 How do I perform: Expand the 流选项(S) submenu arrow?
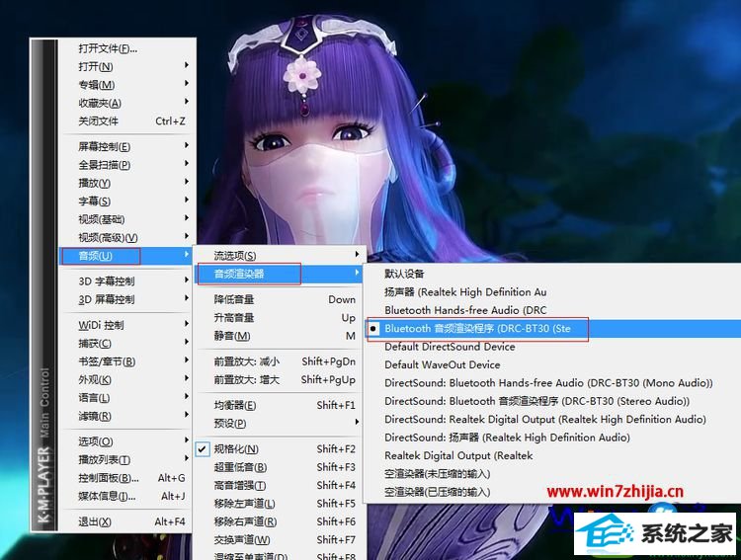(x=357, y=254)
